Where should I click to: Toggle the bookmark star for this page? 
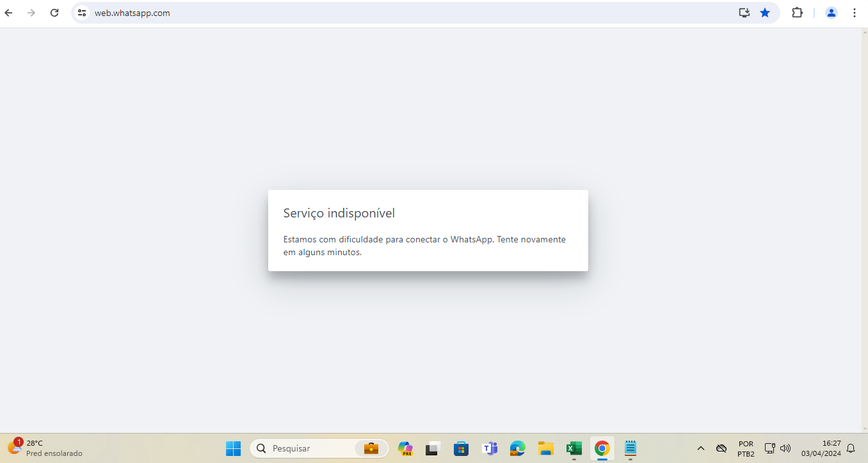[765, 13]
